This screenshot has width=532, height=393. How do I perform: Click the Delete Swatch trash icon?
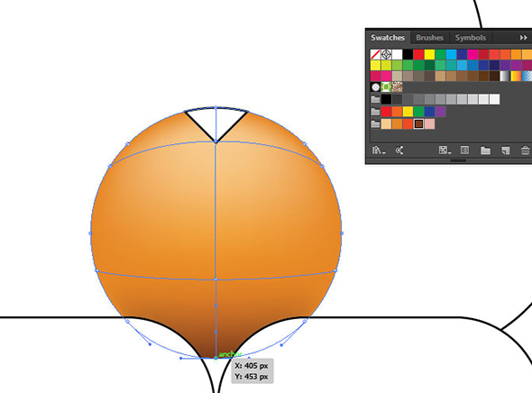tap(525, 151)
